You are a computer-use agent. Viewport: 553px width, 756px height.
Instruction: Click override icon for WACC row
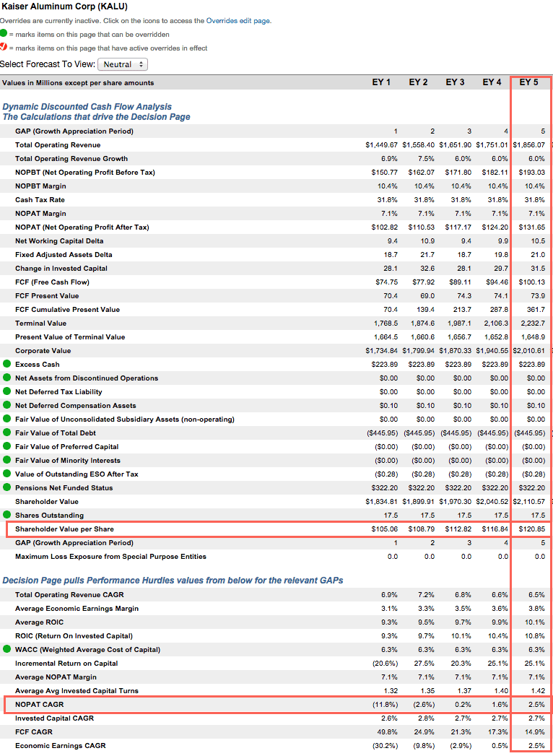(x=7, y=649)
